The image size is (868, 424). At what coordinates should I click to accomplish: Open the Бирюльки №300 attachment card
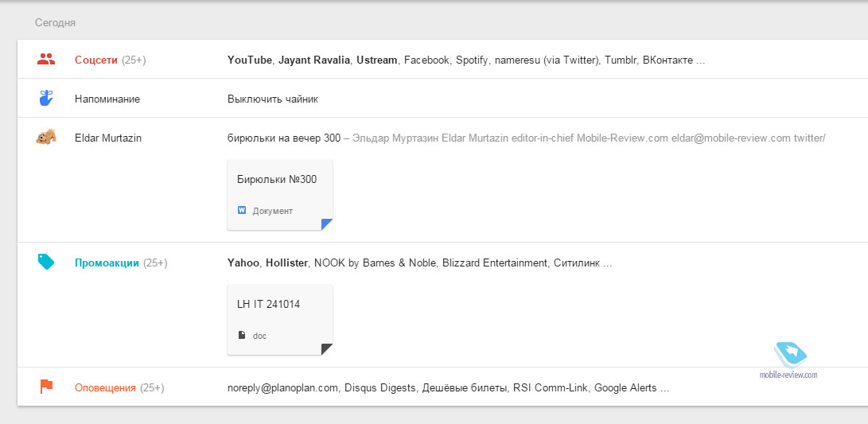coord(280,195)
